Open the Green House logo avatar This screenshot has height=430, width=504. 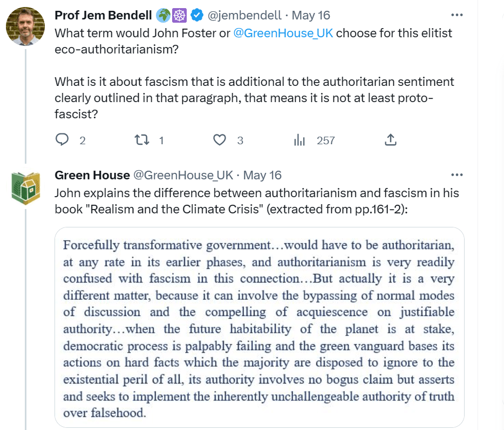click(25, 186)
